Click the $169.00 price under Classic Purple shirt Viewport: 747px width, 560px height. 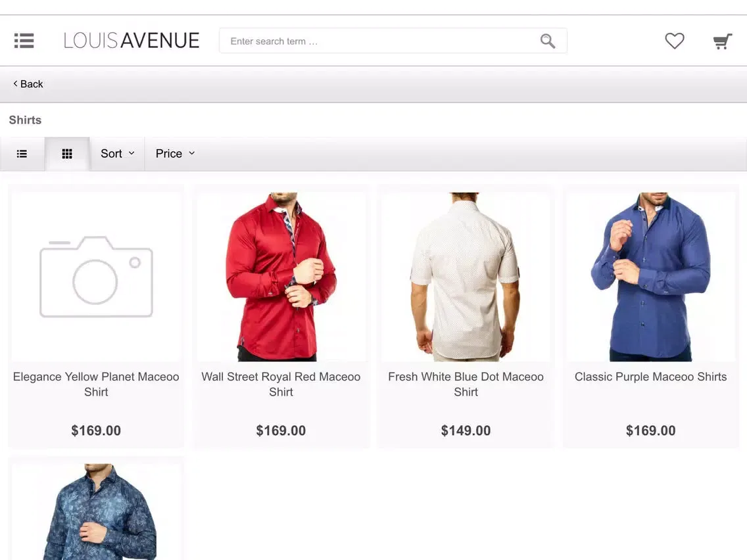coord(651,431)
